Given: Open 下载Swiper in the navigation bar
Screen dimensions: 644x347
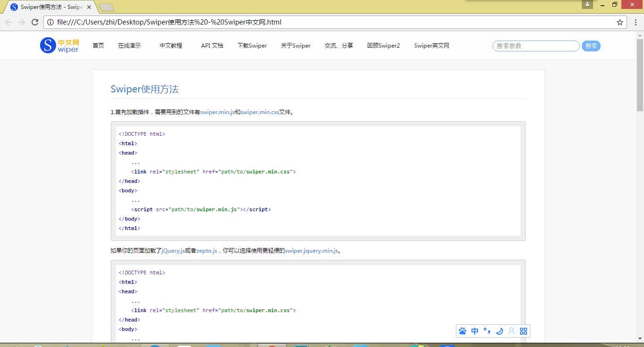Looking at the screenshot, I should coord(252,46).
